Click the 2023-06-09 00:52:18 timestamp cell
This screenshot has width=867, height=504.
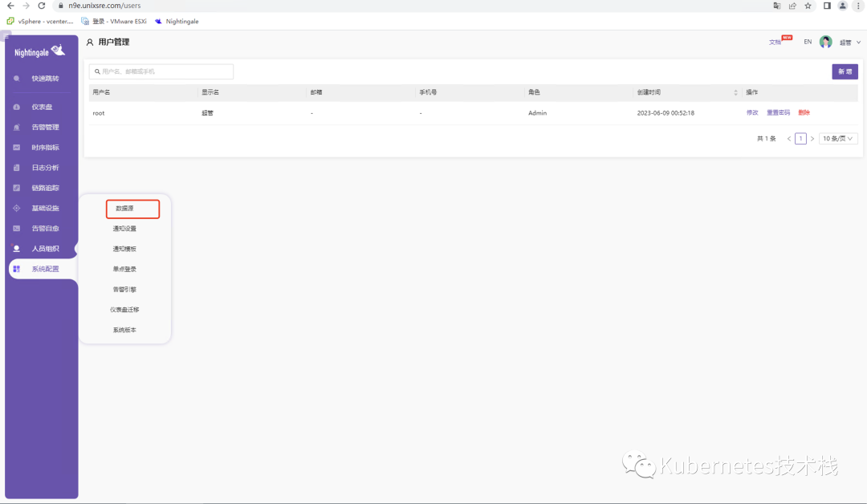point(666,112)
